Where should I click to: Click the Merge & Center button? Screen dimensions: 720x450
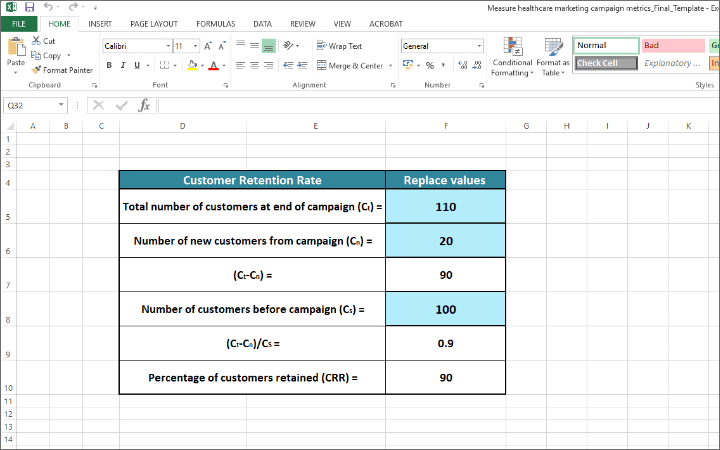point(350,66)
